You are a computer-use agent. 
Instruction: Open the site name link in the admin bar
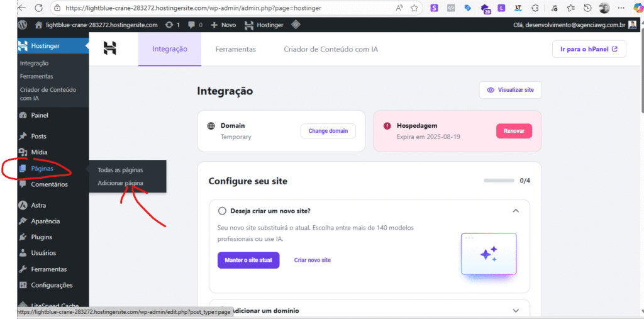tap(96, 25)
